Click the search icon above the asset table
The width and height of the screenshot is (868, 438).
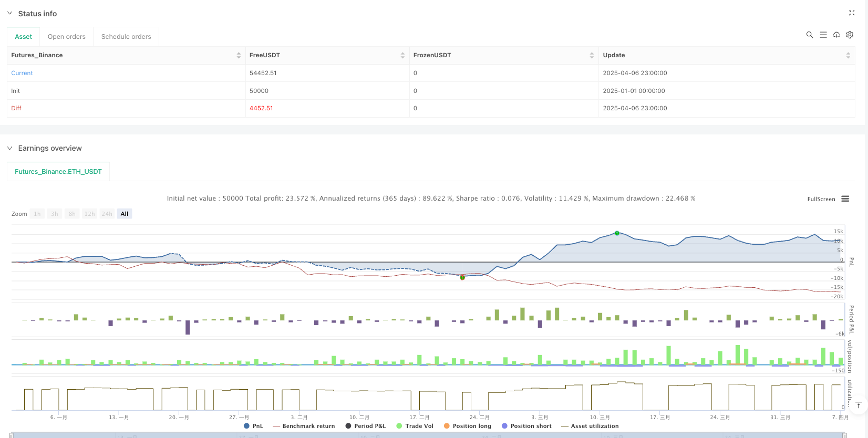coord(809,35)
